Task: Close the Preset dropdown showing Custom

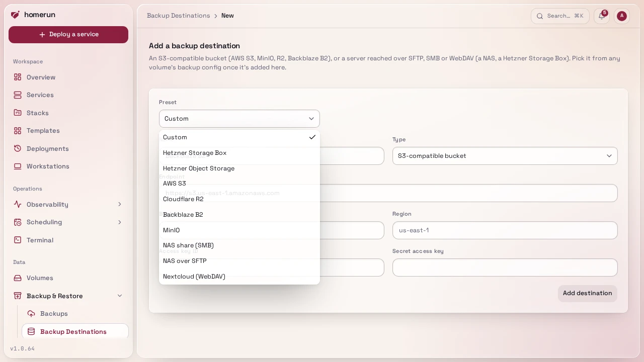Action: pyautogui.click(x=239, y=119)
